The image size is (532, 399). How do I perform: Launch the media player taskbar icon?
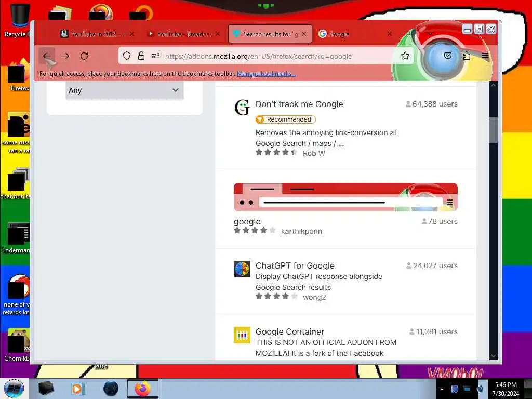77,389
